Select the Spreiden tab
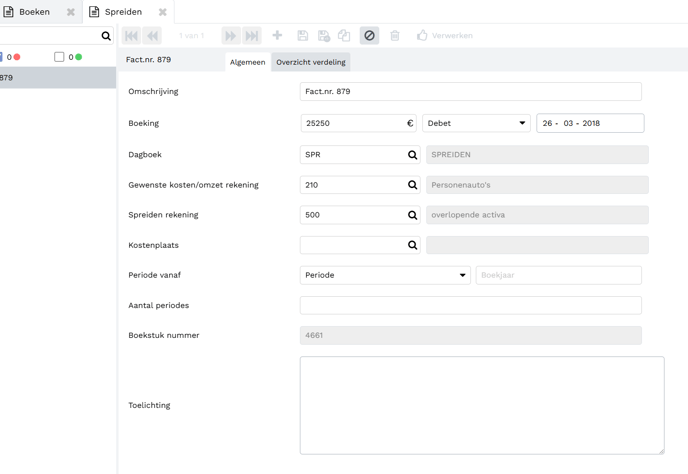688x474 pixels. pos(123,12)
